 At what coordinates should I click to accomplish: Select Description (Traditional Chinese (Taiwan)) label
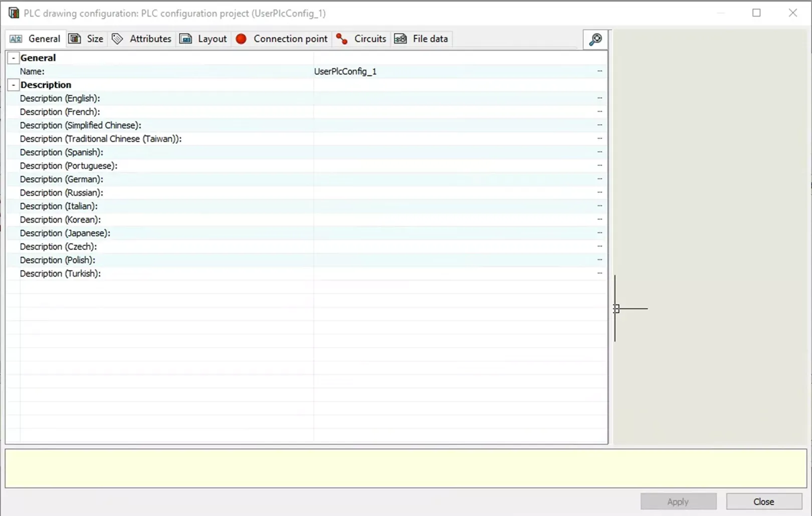tap(101, 139)
